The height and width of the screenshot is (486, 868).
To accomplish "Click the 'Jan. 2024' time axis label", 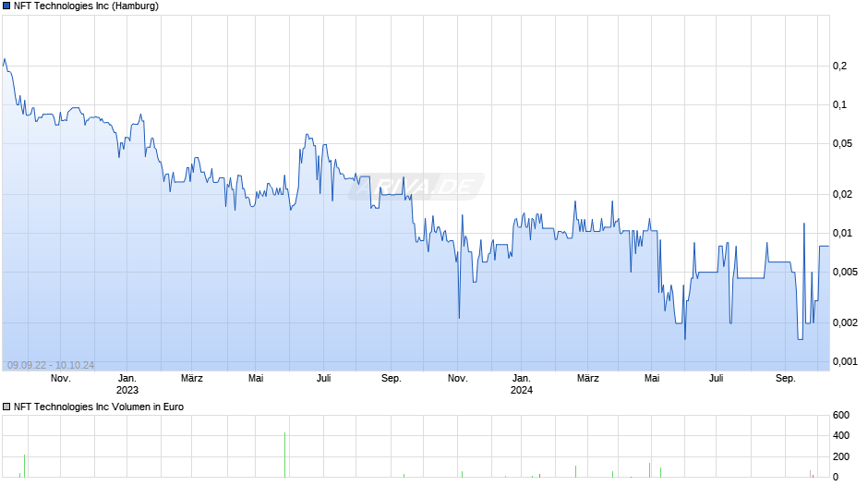I will pyautogui.click(x=522, y=384).
